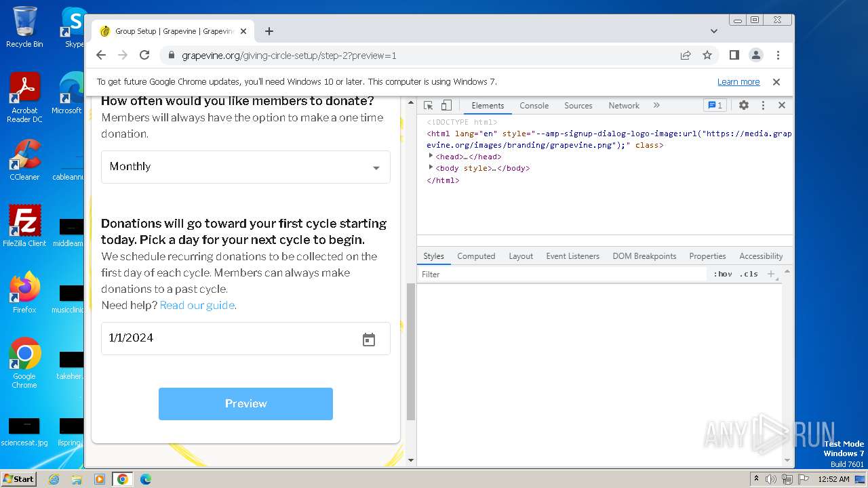Expand the head element node

pyautogui.click(x=431, y=156)
